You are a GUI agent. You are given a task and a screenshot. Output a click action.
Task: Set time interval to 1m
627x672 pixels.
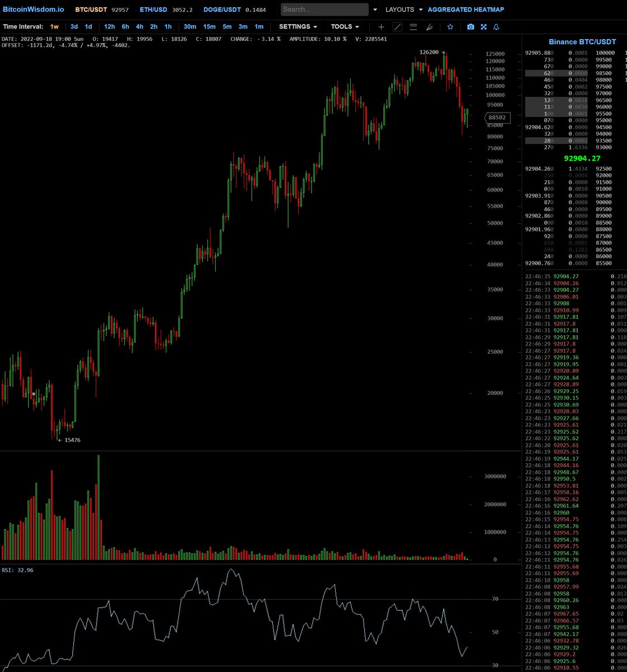coord(259,26)
